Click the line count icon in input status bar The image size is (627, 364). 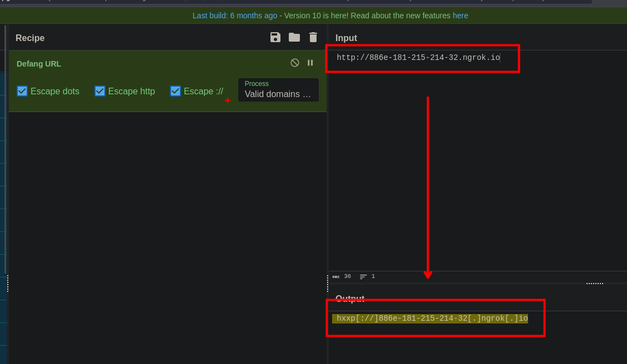363,276
